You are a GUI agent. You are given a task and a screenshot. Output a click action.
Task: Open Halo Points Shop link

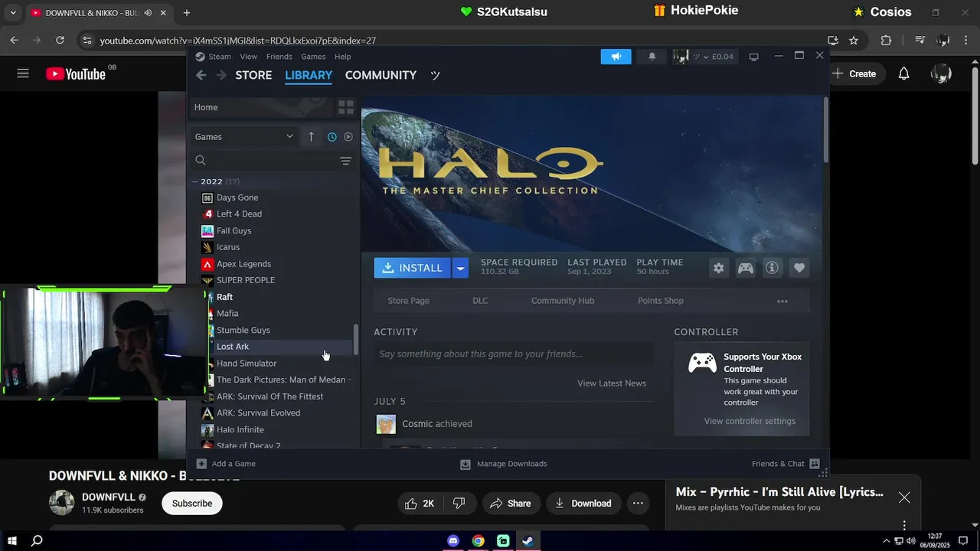coord(661,301)
